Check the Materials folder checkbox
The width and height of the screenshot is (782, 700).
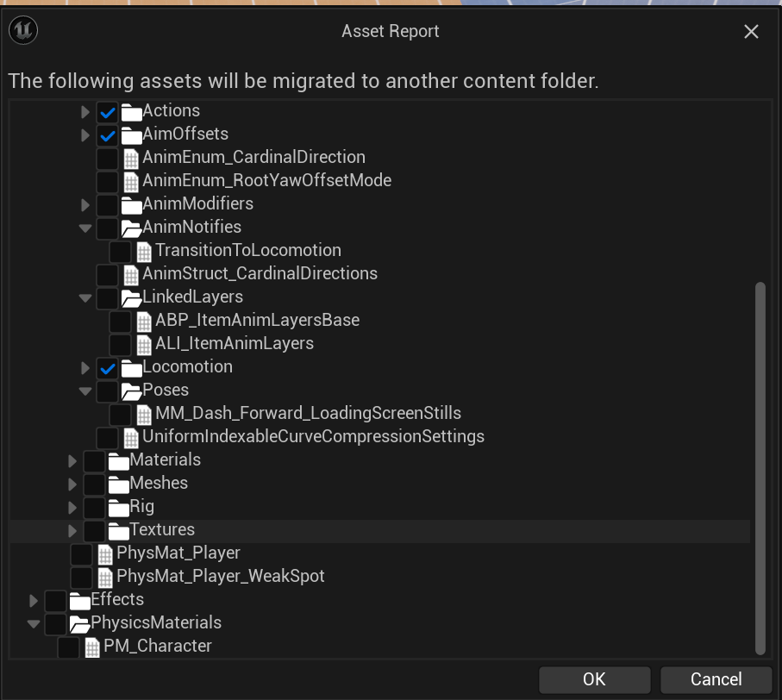tap(94, 461)
